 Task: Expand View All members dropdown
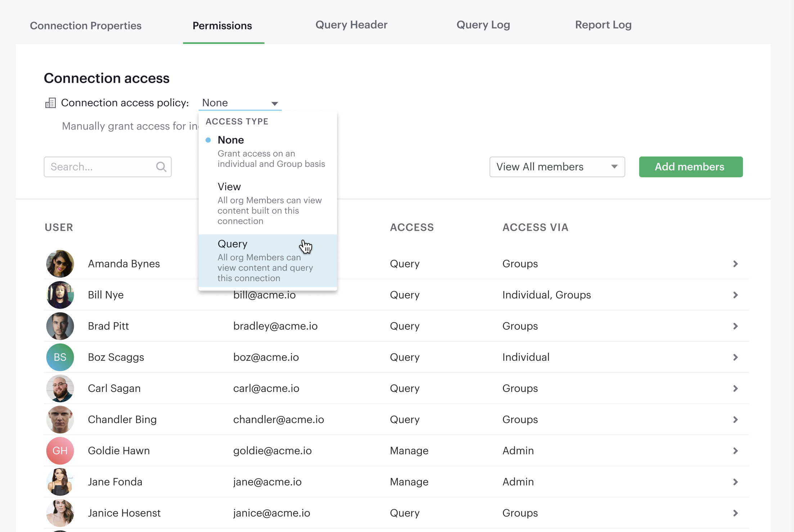(x=557, y=167)
